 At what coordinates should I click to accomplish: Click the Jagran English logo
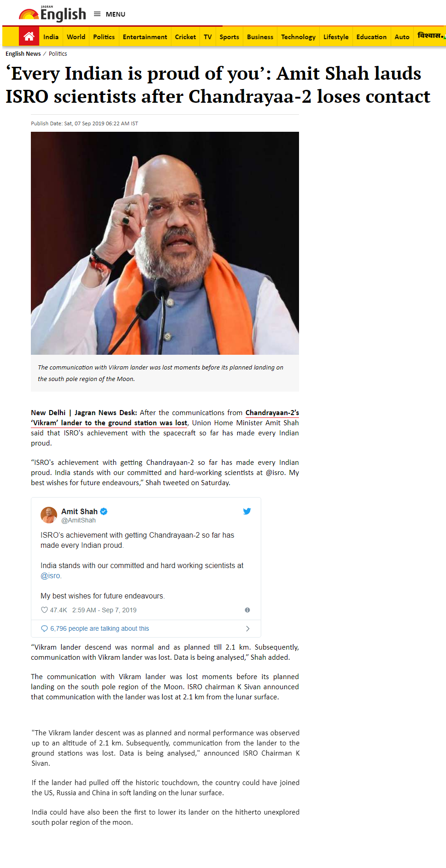(53, 14)
